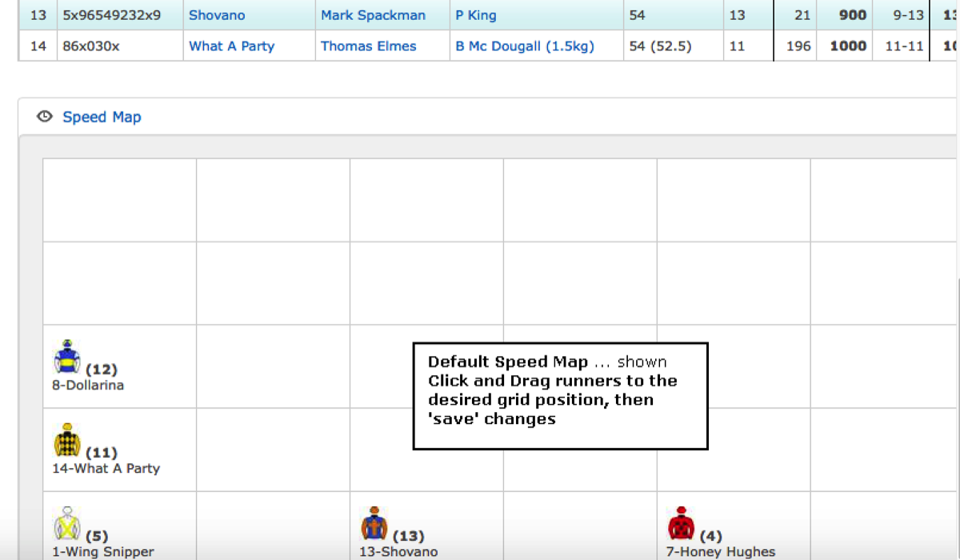The width and height of the screenshot is (960, 560).
Task: Click Dollarina's blue and yellow jockey silks
Action: (x=66, y=358)
